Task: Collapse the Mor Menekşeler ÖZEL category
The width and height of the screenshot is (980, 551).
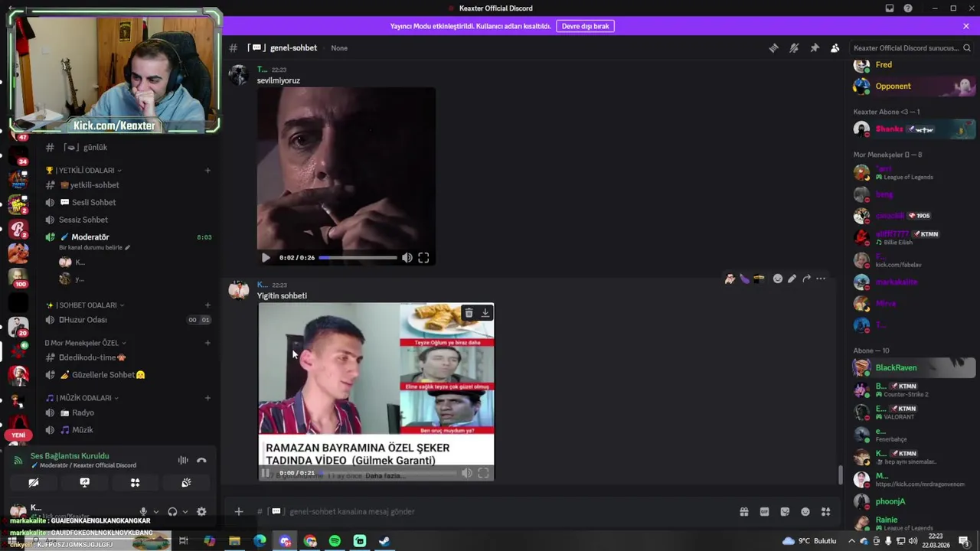Action: [86, 343]
